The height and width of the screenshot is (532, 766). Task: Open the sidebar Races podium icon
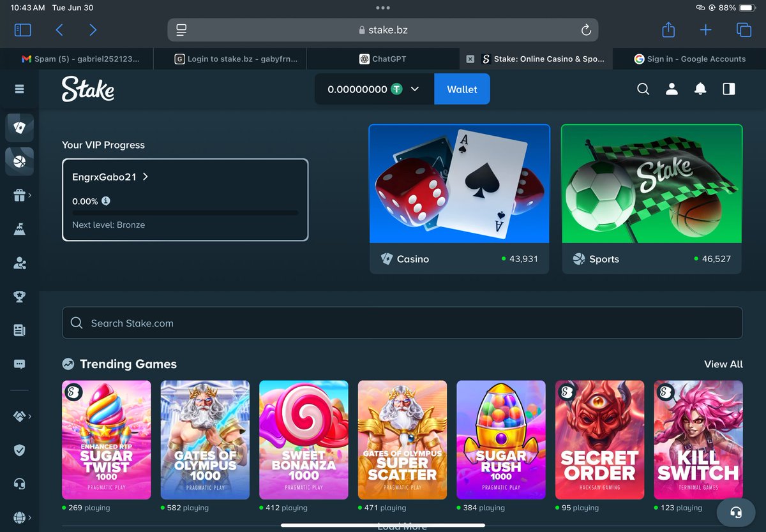19,229
